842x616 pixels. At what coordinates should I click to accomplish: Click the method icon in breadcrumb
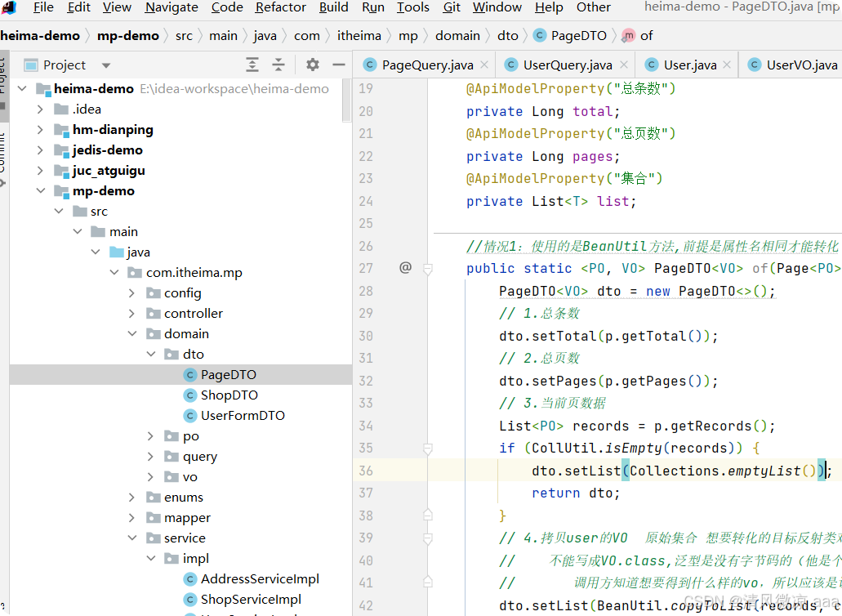point(628,36)
